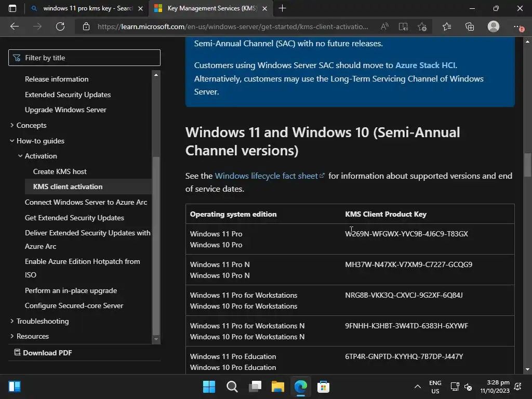Click key NRG8B-VKK3Q-CXVCJ-9G2XF-6Q84J

point(404,295)
